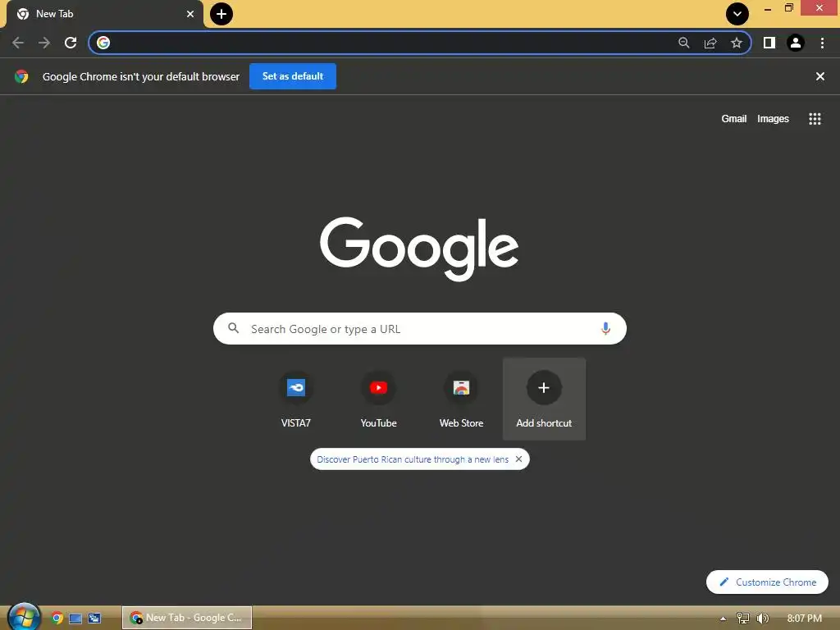Screen dimensions: 840x630
Task: Open the Gmail link
Action: [733, 119]
